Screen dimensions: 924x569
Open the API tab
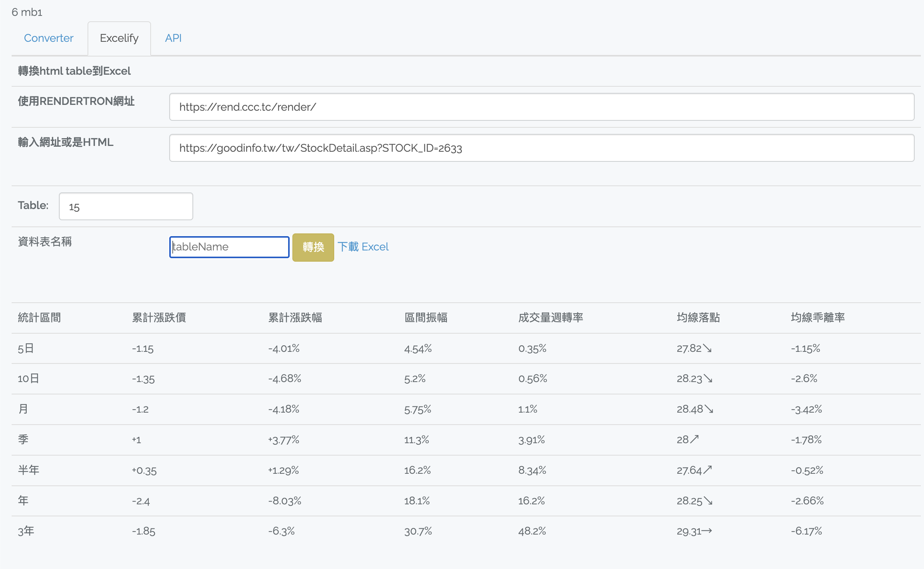tap(173, 38)
